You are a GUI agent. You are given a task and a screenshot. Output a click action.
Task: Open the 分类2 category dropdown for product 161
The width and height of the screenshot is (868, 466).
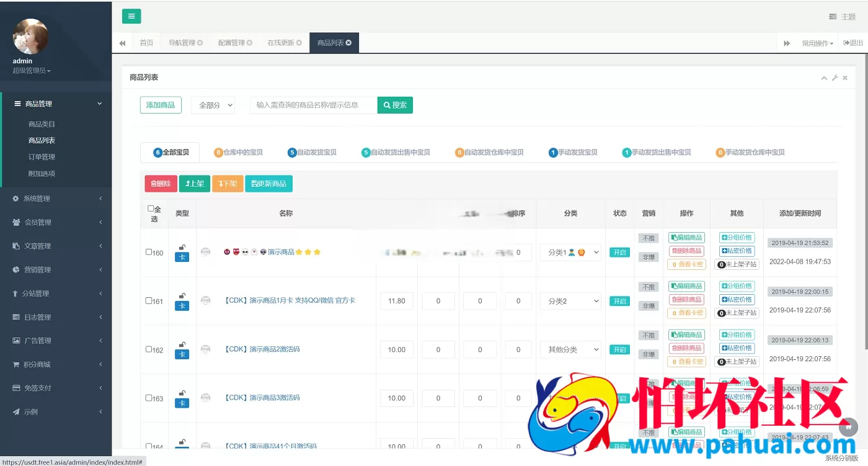569,301
